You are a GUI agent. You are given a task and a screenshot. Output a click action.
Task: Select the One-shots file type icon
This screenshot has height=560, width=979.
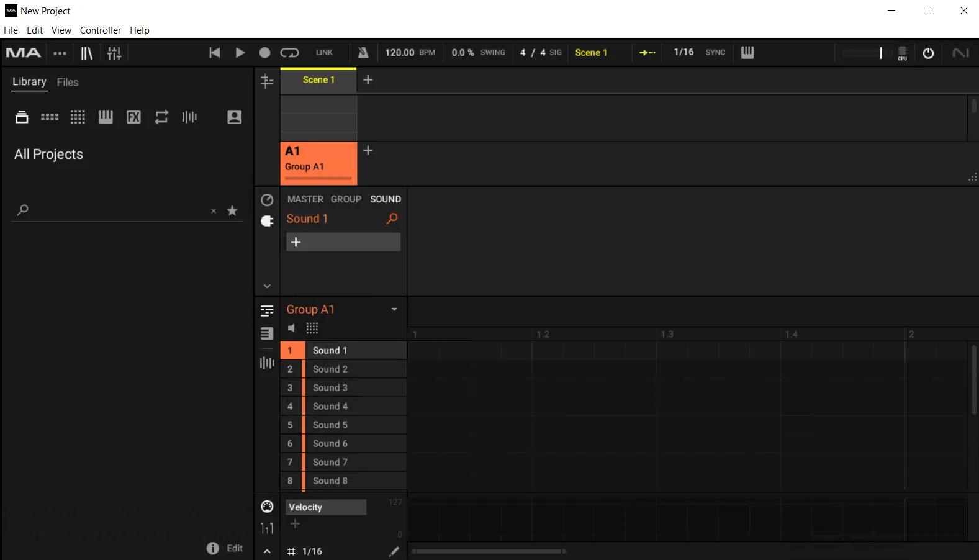(x=189, y=117)
